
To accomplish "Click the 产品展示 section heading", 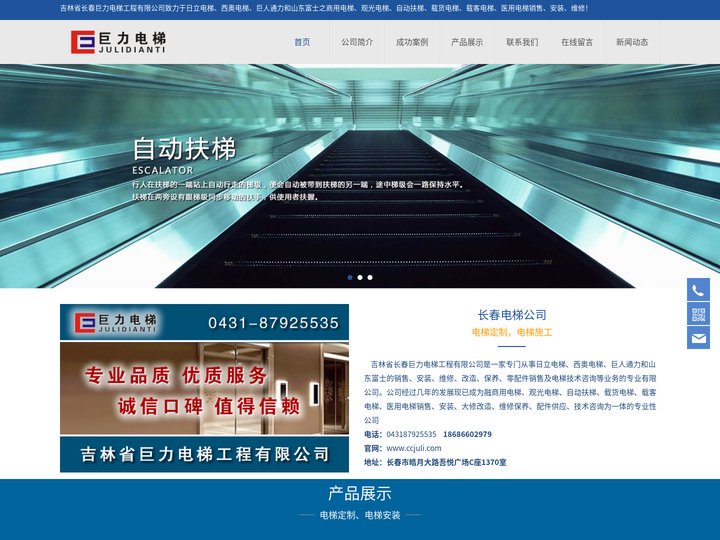I will pos(360,494).
